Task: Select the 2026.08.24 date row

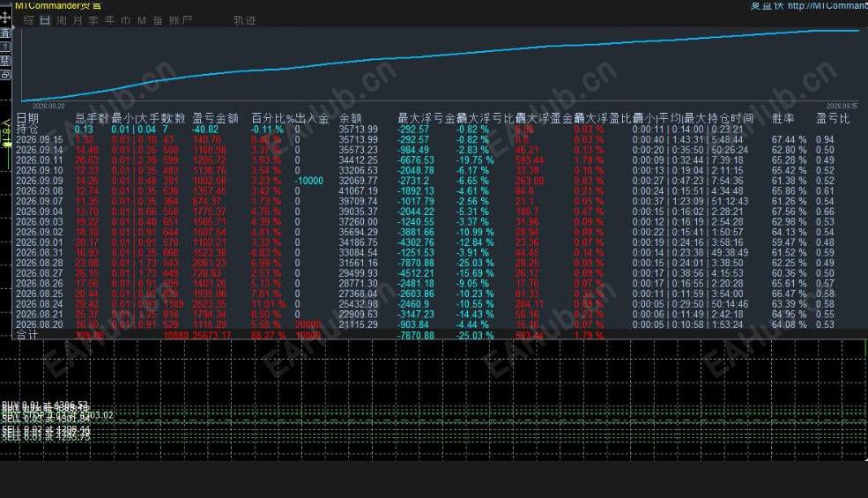Action: (x=40, y=303)
